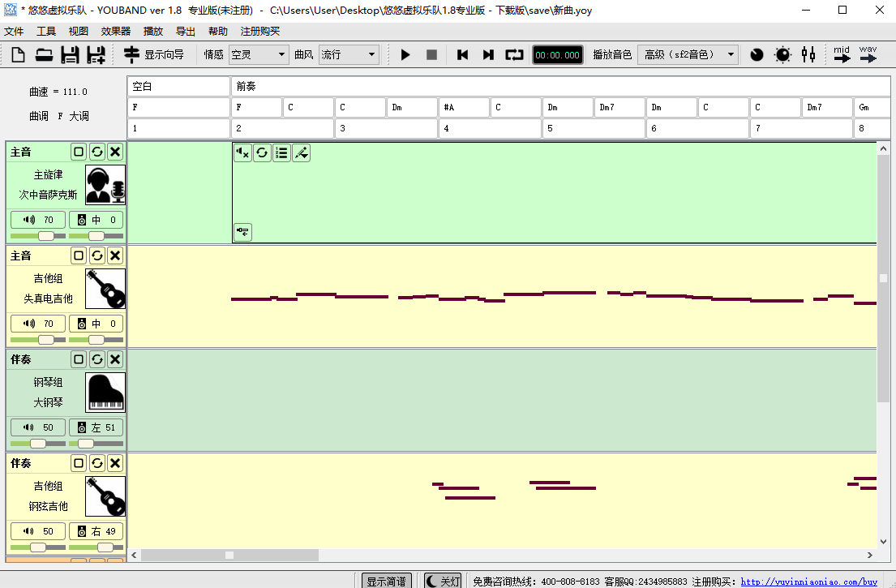Open a file with the folder icon
The height and width of the screenshot is (588, 896).
pos(44,55)
